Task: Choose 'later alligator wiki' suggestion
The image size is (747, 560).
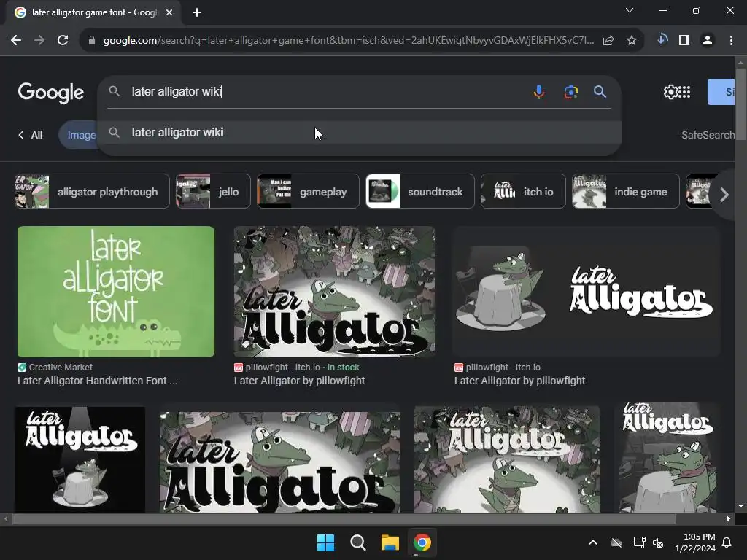Action: 359,133
